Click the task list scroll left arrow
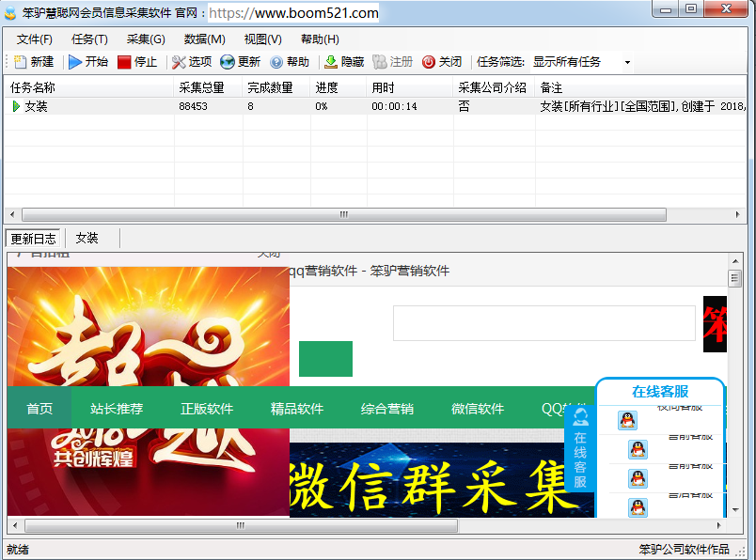The width and height of the screenshot is (756, 560). [x=12, y=214]
